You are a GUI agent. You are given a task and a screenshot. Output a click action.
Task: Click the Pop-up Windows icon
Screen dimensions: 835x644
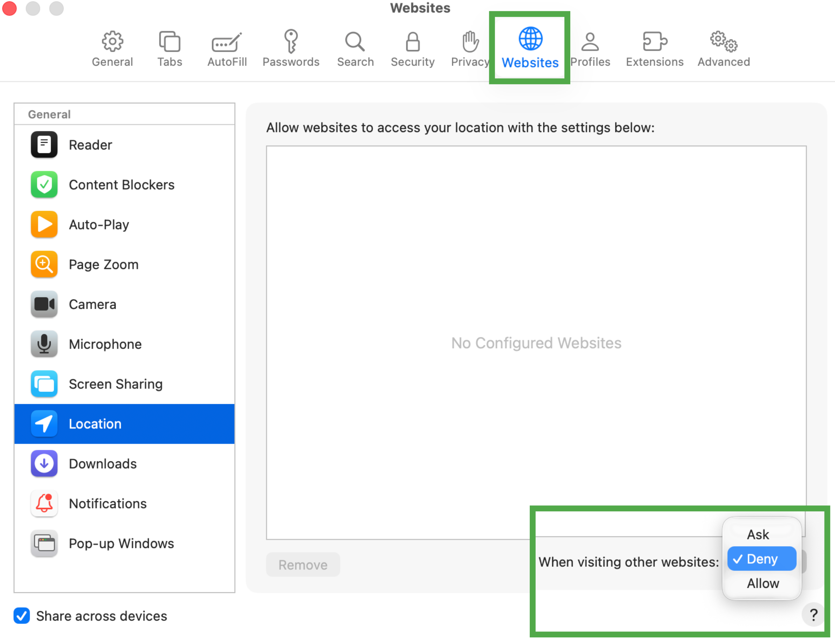point(44,543)
